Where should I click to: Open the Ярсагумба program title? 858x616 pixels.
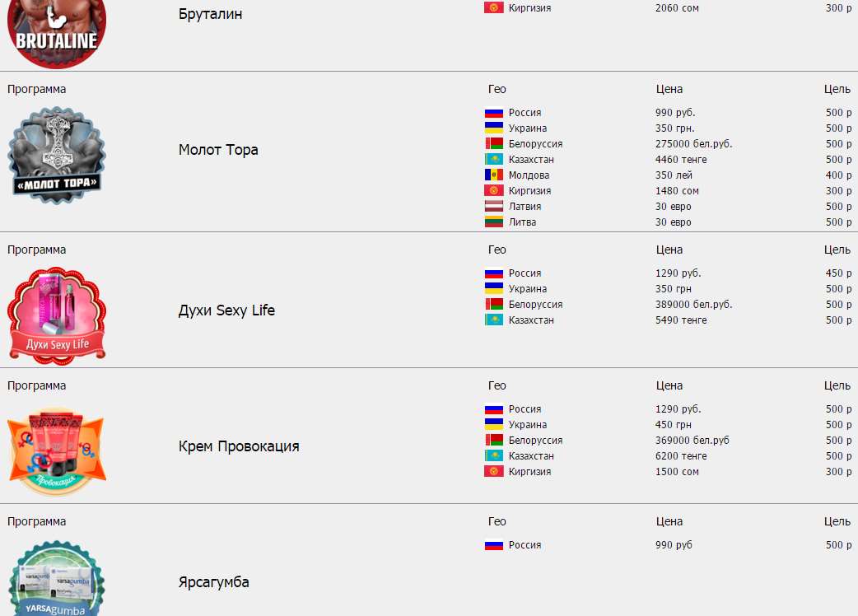click(x=214, y=582)
